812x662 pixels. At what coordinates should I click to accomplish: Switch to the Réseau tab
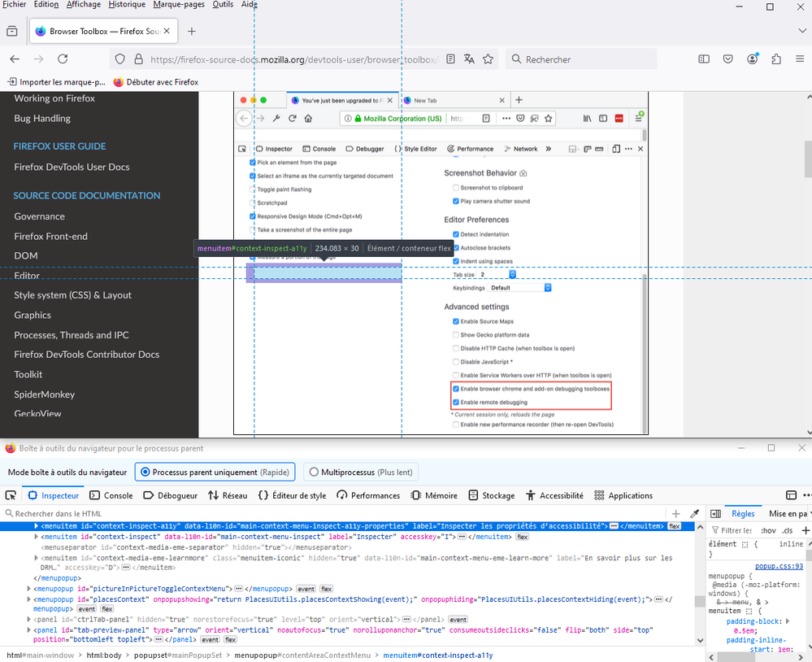228,495
